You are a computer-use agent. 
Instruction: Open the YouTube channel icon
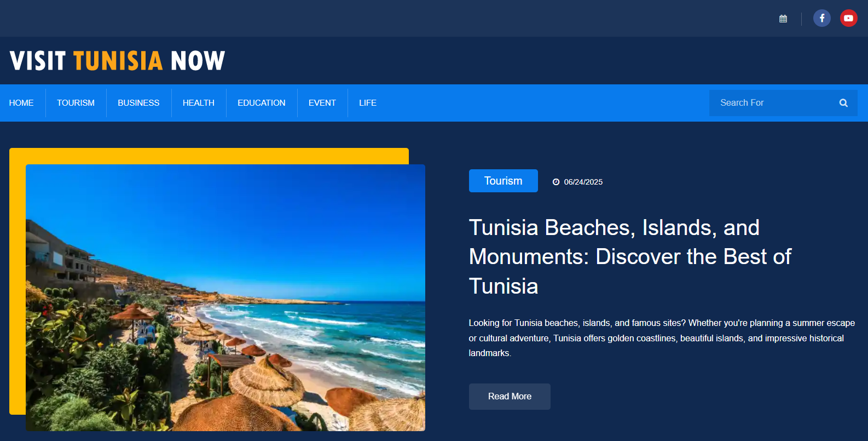[x=849, y=18]
